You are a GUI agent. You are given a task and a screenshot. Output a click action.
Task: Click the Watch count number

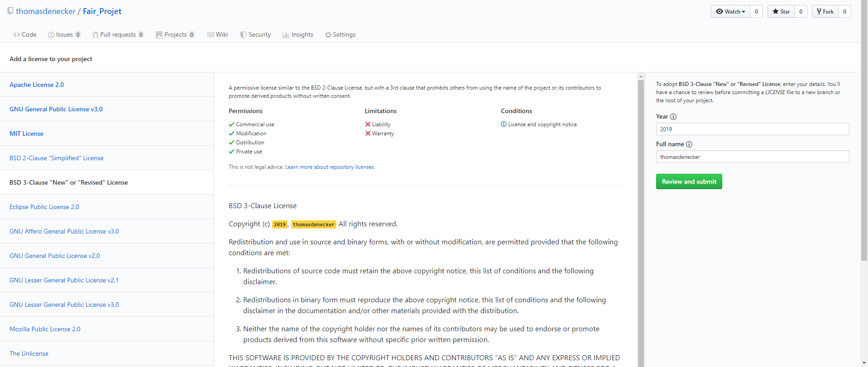click(756, 12)
